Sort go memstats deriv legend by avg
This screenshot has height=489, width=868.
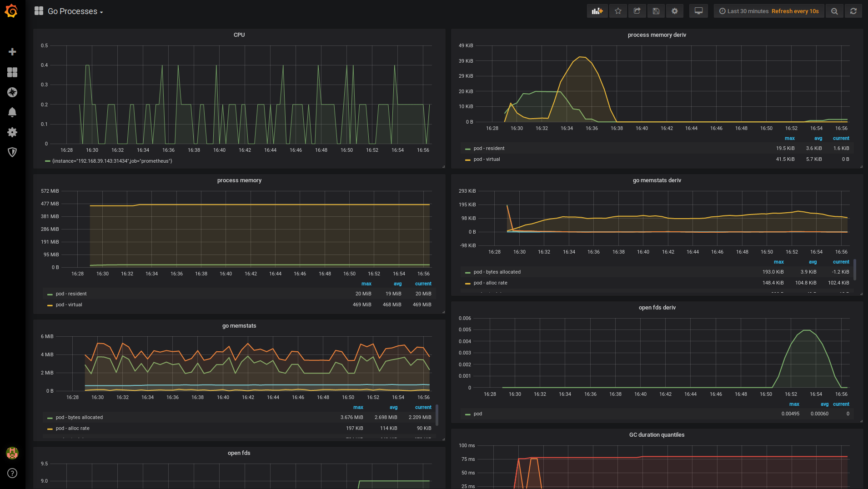coord(813,262)
